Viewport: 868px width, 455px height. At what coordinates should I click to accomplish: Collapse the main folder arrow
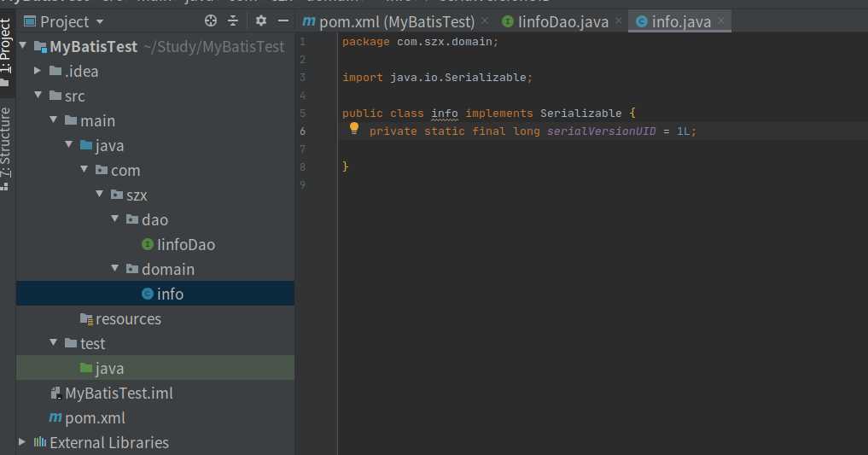click(53, 120)
